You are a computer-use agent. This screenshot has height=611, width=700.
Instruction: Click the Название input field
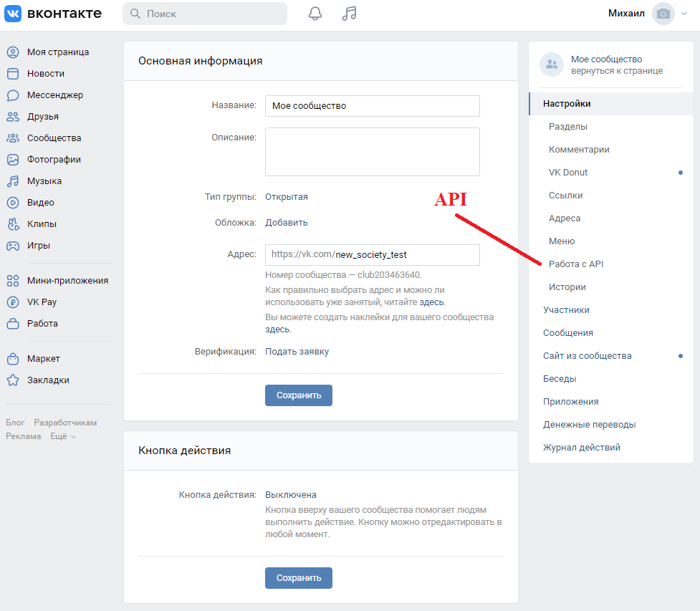point(372,106)
